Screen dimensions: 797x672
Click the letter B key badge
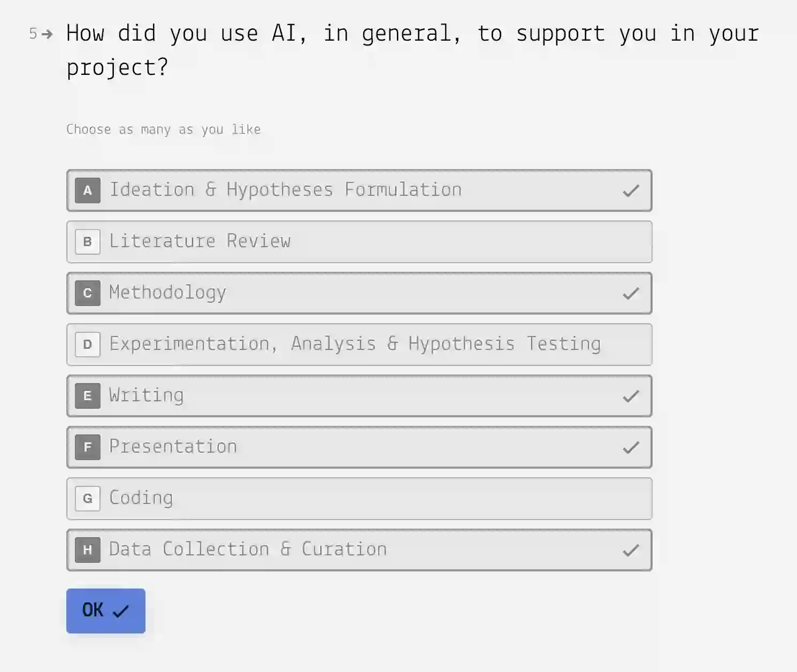tap(88, 242)
